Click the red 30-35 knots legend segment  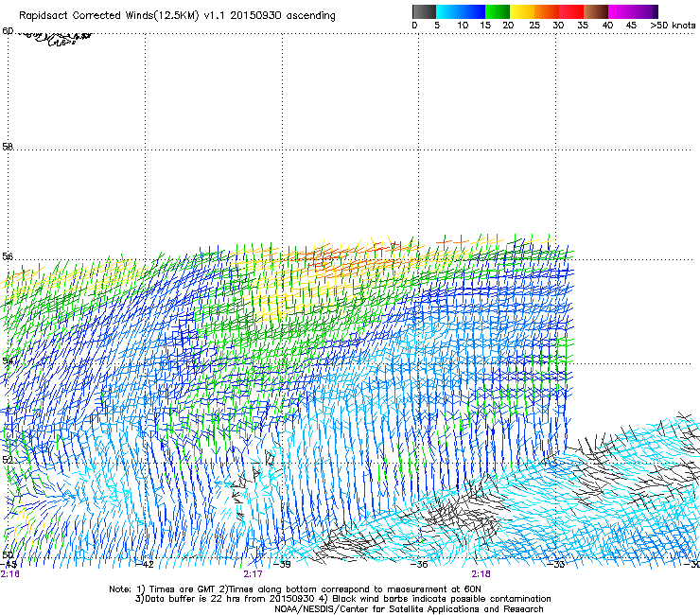tap(571, 11)
